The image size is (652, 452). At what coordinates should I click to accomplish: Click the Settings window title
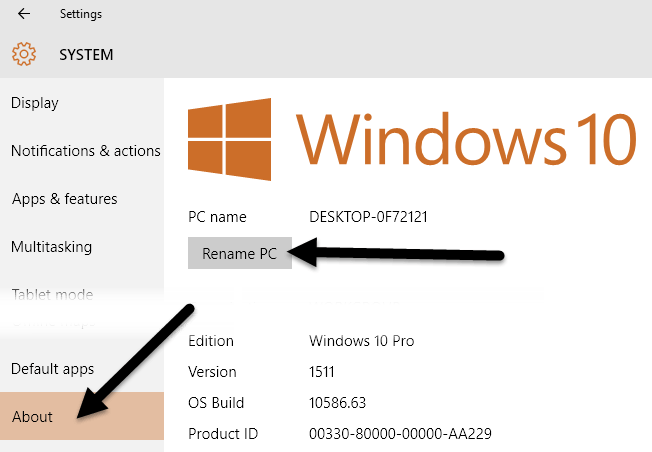click(81, 14)
